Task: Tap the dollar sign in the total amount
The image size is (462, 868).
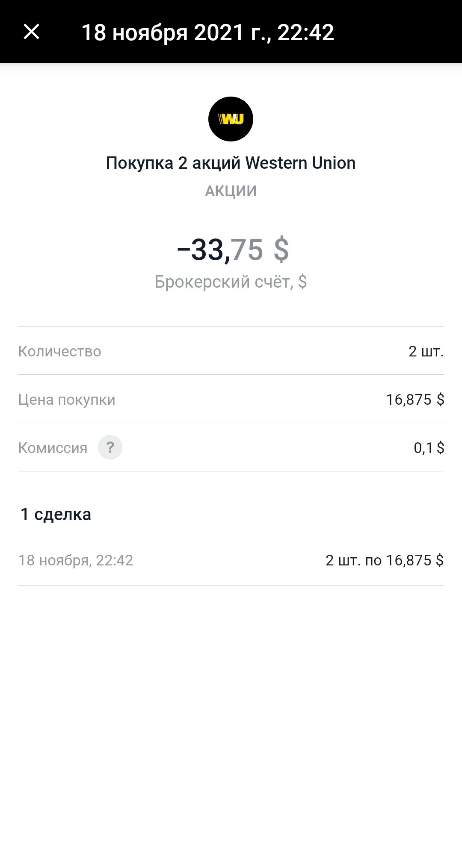Action: point(281,250)
